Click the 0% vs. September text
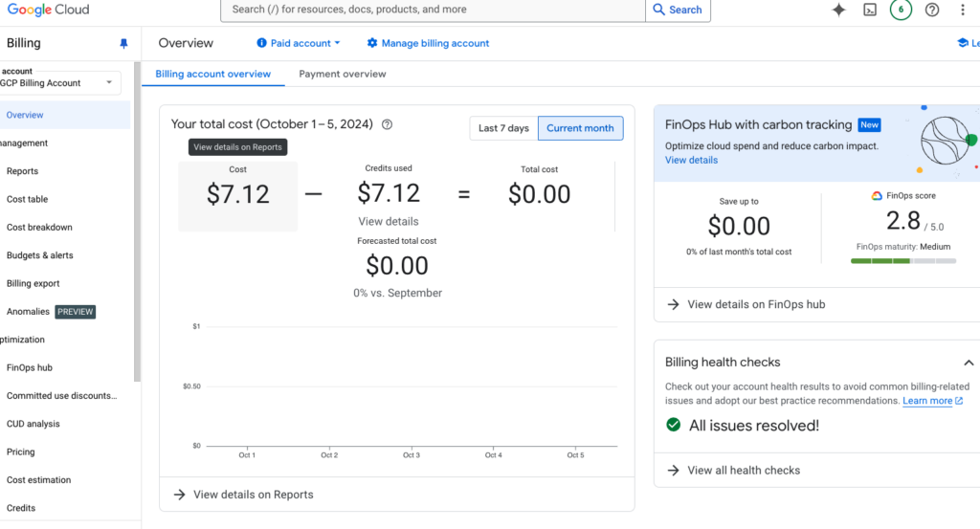Image resolution: width=980 pixels, height=529 pixels. click(x=397, y=293)
